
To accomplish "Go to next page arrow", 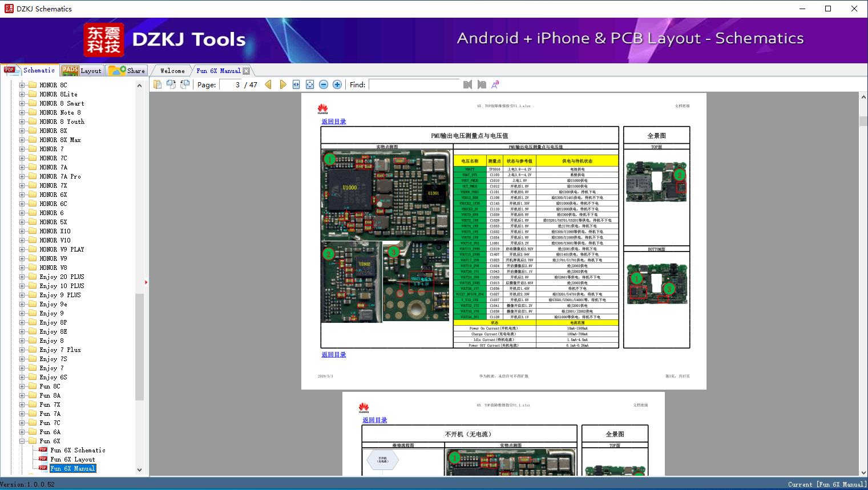I will (282, 84).
